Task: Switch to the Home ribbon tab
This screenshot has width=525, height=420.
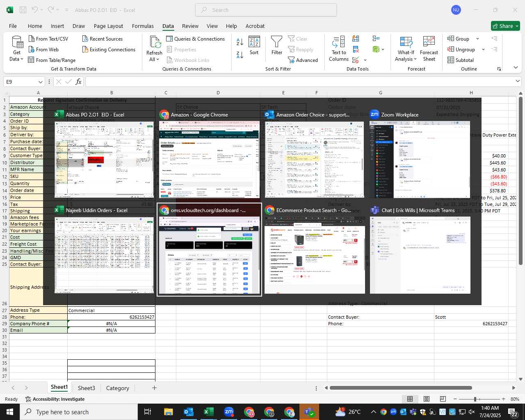Action: [x=35, y=26]
